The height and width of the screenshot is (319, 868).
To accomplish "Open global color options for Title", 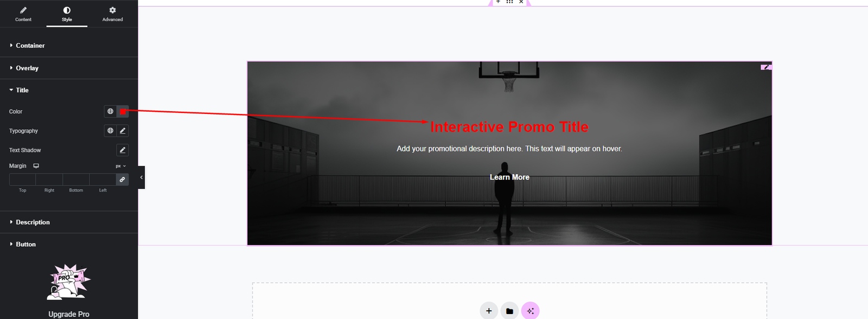I will tap(110, 112).
